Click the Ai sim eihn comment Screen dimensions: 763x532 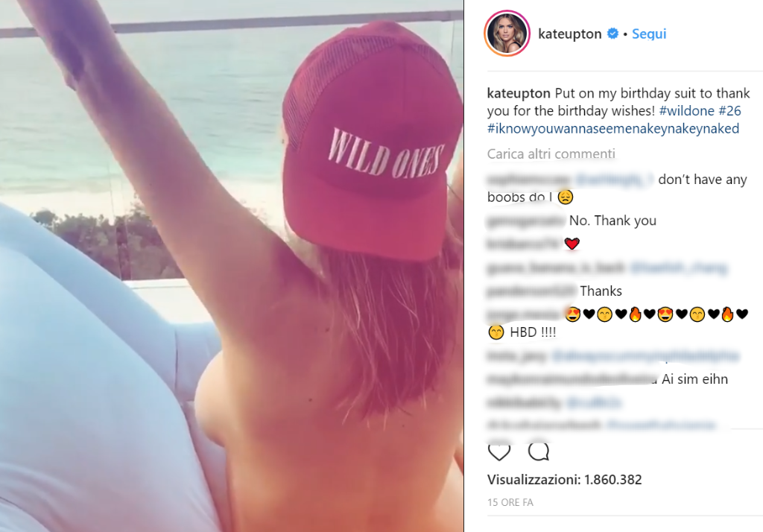(694, 379)
